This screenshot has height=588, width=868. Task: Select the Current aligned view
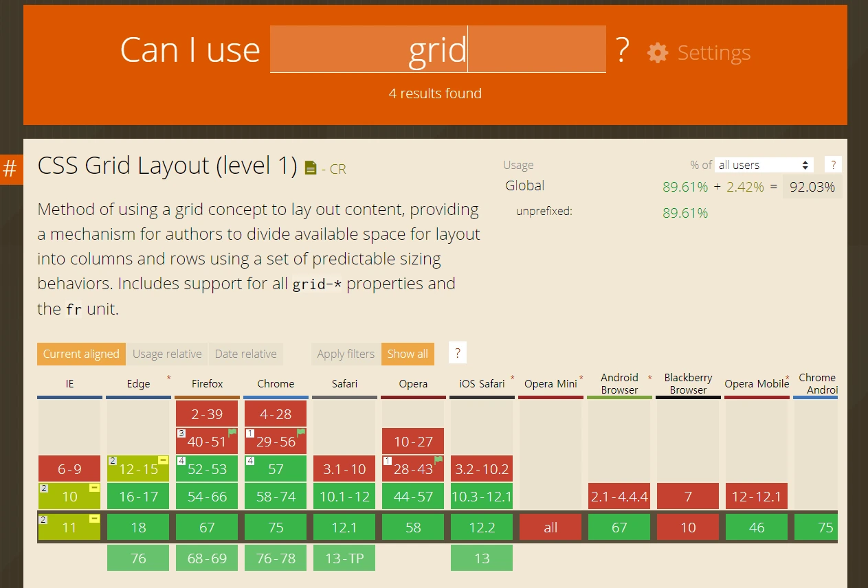pyautogui.click(x=82, y=354)
